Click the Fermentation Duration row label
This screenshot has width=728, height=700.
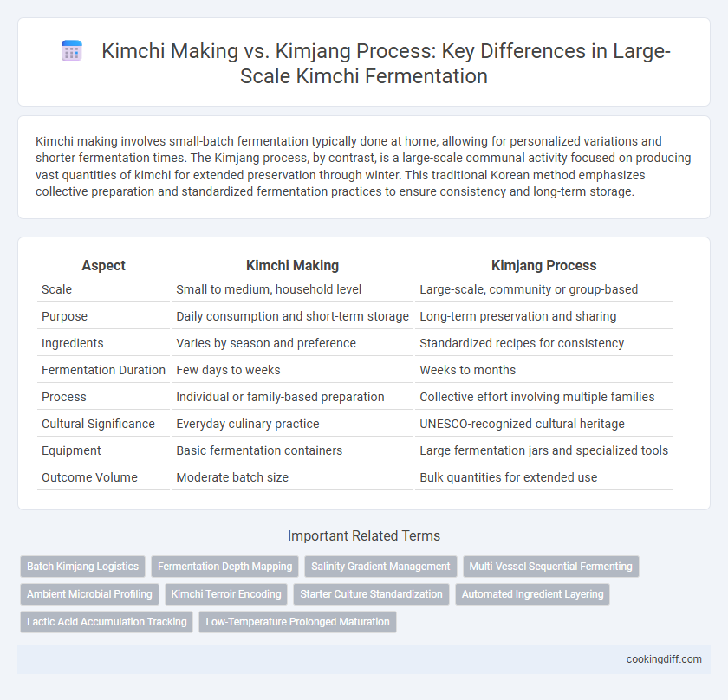coord(103,370)
